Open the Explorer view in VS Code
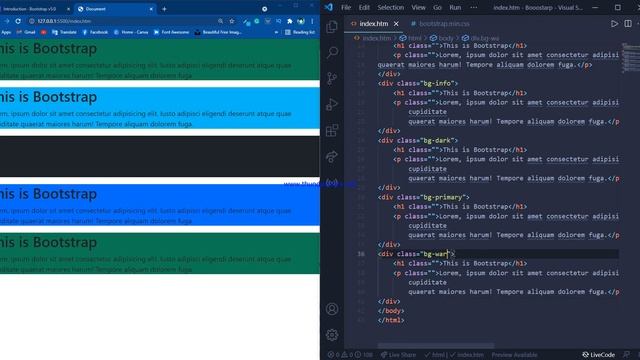The image size is (640, 360). (x=332, y=27)
